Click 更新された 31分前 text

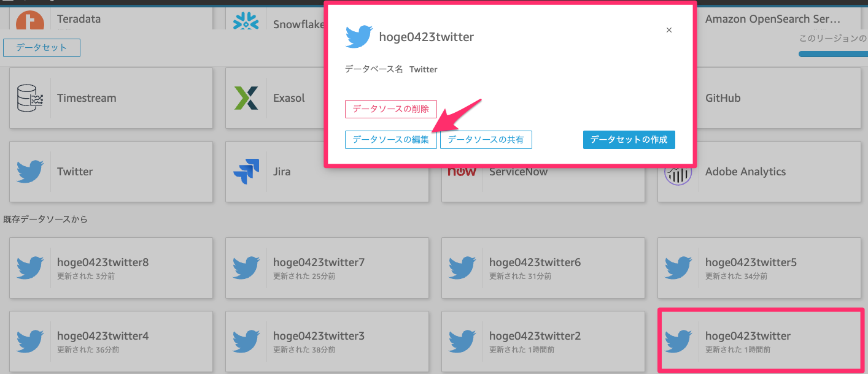[x=521, y=277]
